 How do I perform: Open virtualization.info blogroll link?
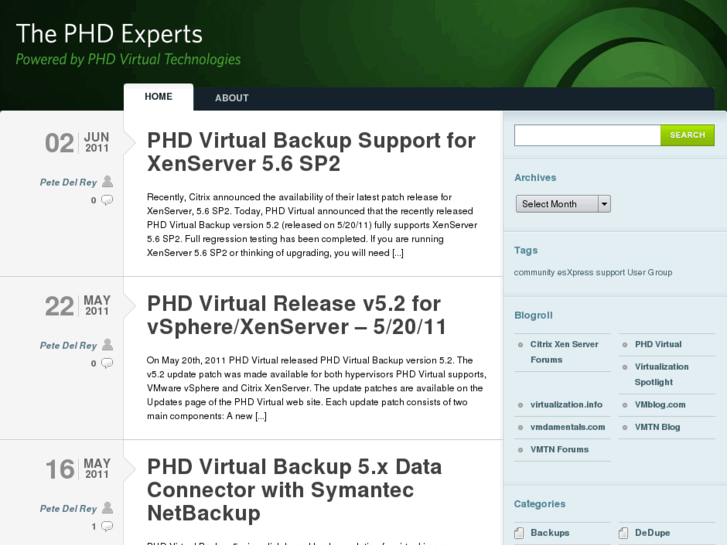tap(566, 404)
